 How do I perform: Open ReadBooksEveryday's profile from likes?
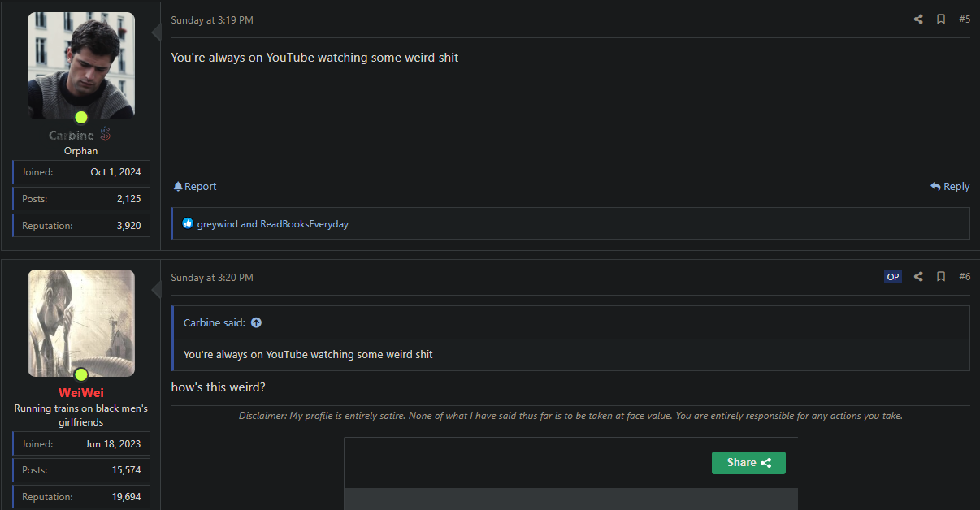tap(304, 224)
